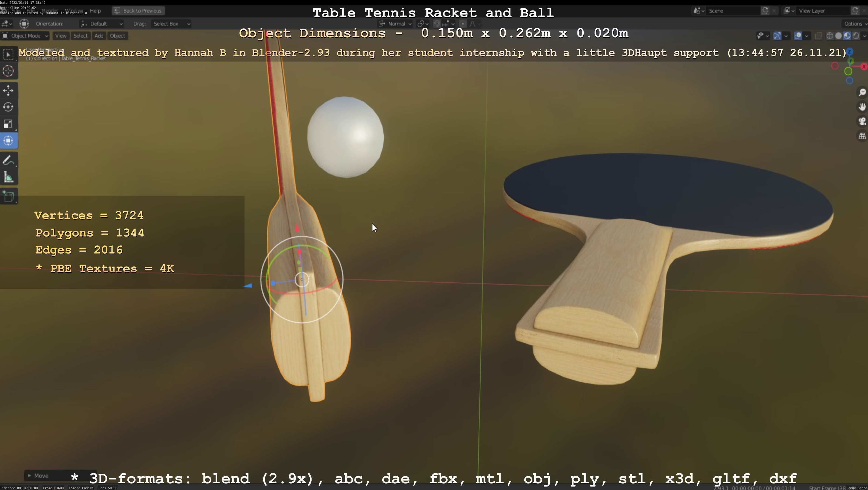868x490 pixels.
Task: Open the Add menu in viewport header
Action: (x=99, y=36)
